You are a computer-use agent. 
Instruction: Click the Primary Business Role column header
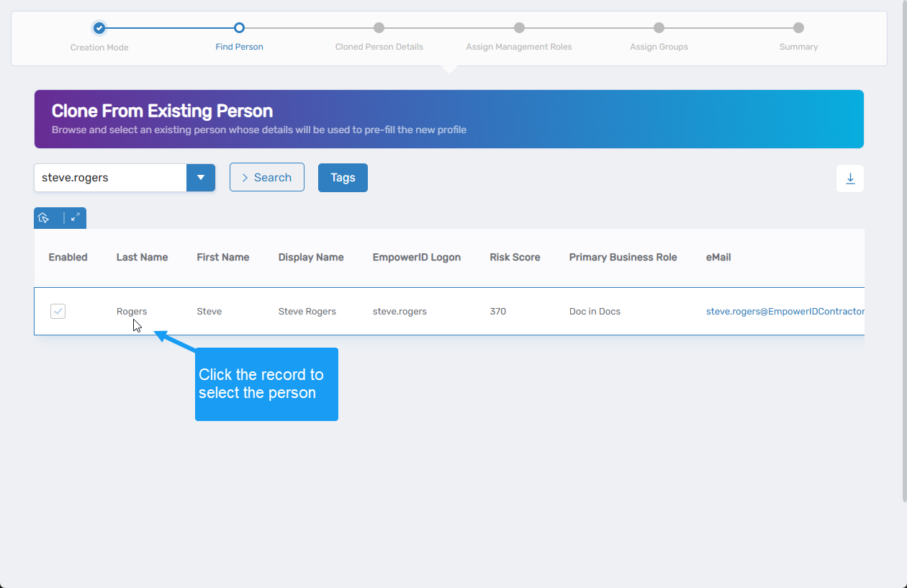click(623, 257)
